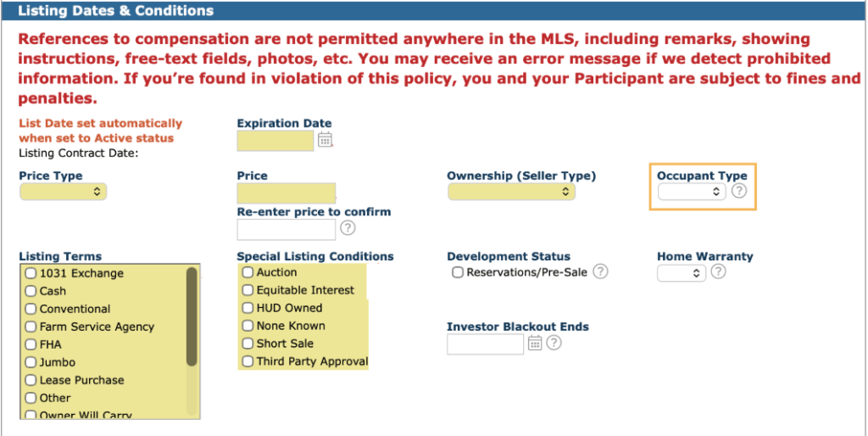Expand the Ownership (Seller Type) dropdown

click(x=511, y=192)
